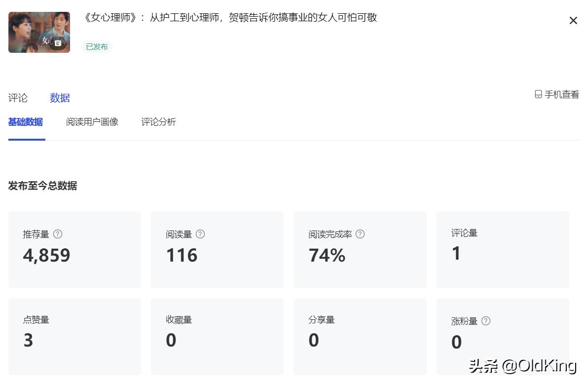Switch to the 评论 tab
Image resolution: width=588 pixels, height=385 pixels.
pos(18,98)
